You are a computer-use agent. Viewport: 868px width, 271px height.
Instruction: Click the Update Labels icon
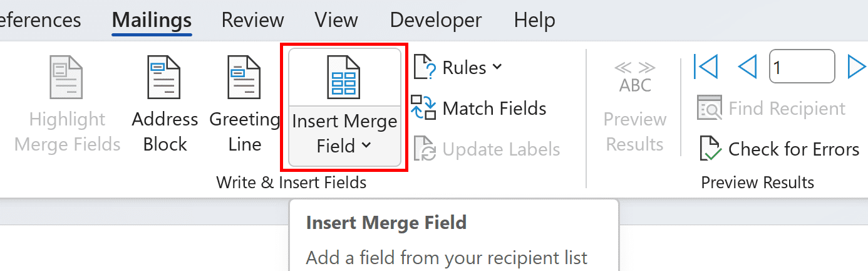pos(424,149)
